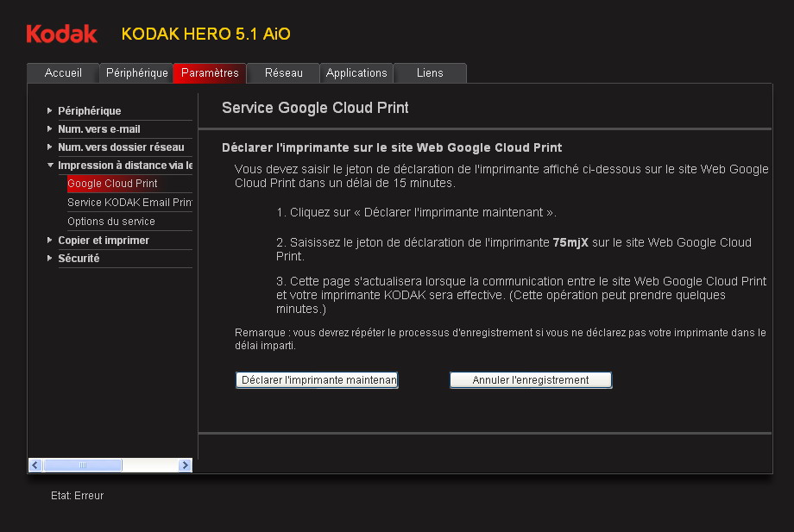Image resolution: width=794 pixels, height=532 pixels.
Task: Click Déclarer l'imprimante maintenant button
Action: 317,380
